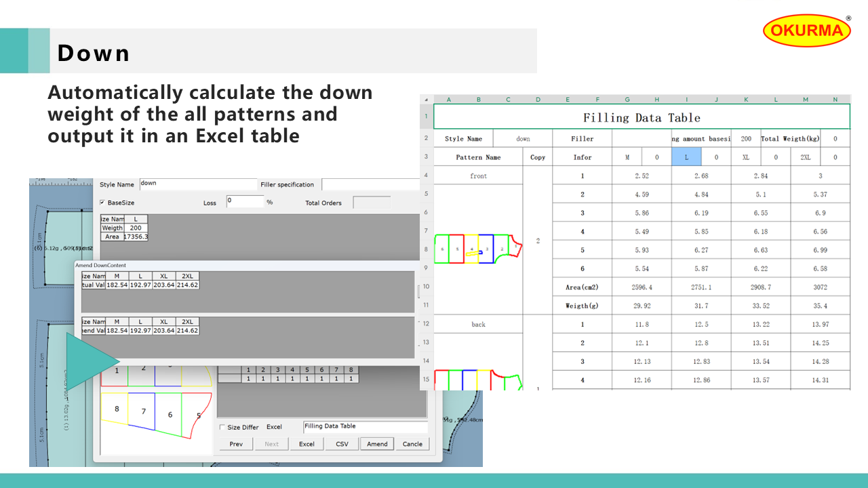Select the highlighted L size cell
The height and width of the screenshot is (488, 868).
click(686, 157)
